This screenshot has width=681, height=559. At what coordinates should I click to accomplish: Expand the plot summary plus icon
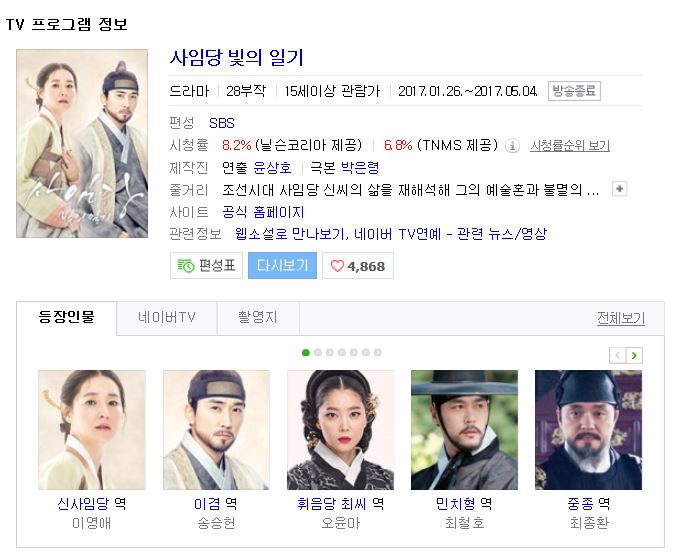[619, 189]
